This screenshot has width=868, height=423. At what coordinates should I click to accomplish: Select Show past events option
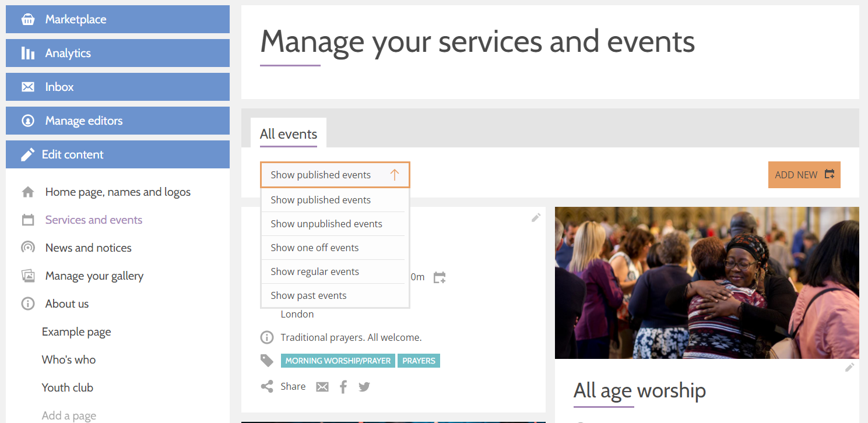pyautogui.click(x=333, y=295)
